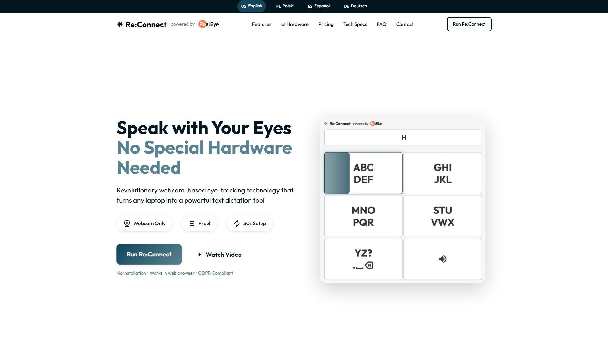Viewport: 608px width, 364px height.
Task: Click the No Special Hardware Needed heading
Action: pos(204,158)
